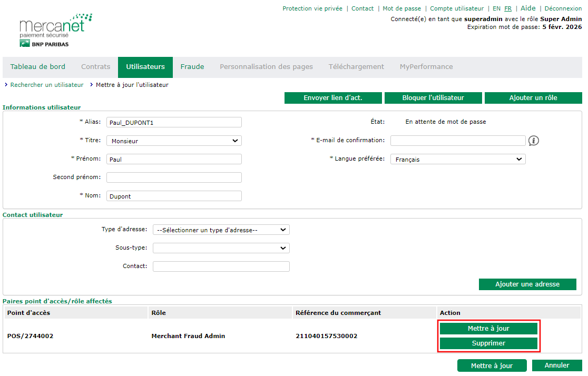Viewport: 588px width, 376px height.
Task: Open the Type d'adresse dropdown
Action: click(x=221, y=230)
